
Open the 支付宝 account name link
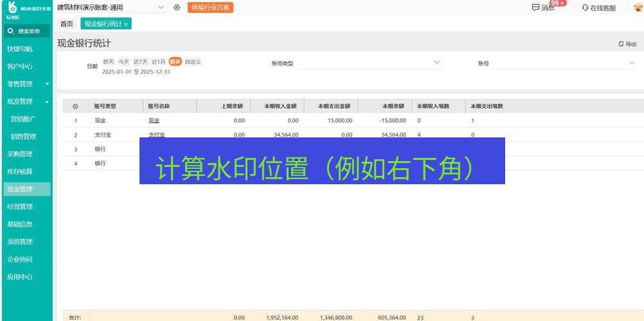pyautogui.click(x=156, y=134)
